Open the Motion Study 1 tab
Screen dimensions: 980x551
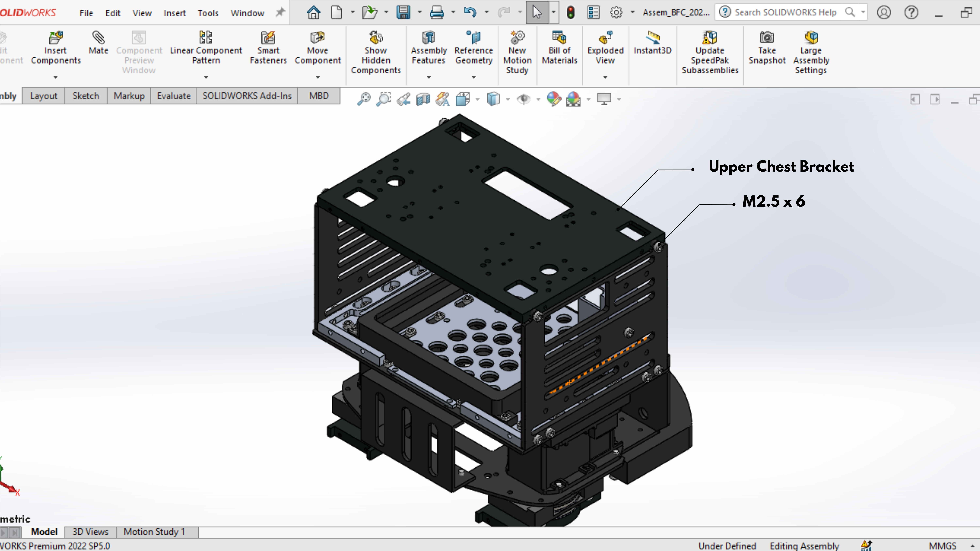154,532
